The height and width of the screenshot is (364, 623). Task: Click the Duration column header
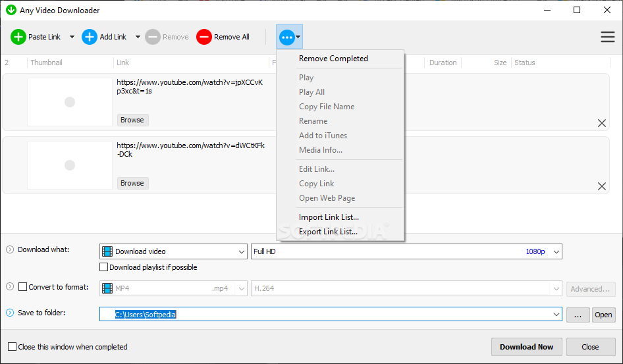tap(443, 63)
